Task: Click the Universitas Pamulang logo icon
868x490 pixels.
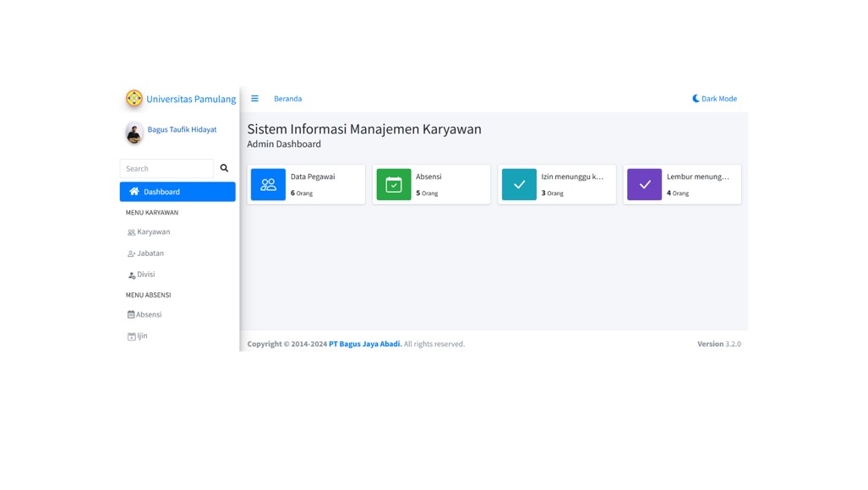Action: [x=134, y=99]
